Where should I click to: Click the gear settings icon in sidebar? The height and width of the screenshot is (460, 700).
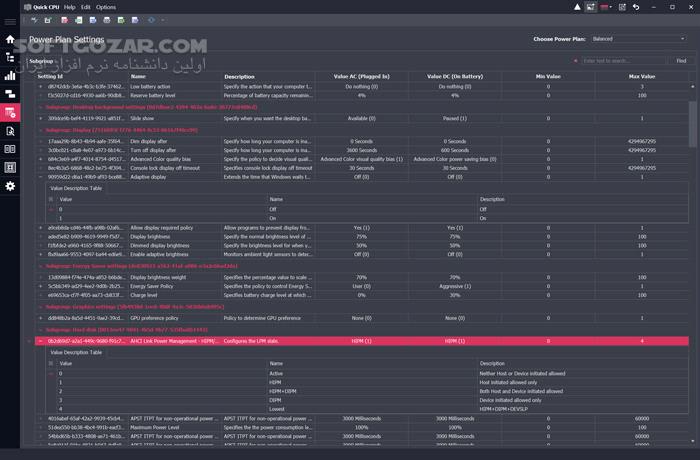pos(10,186)
